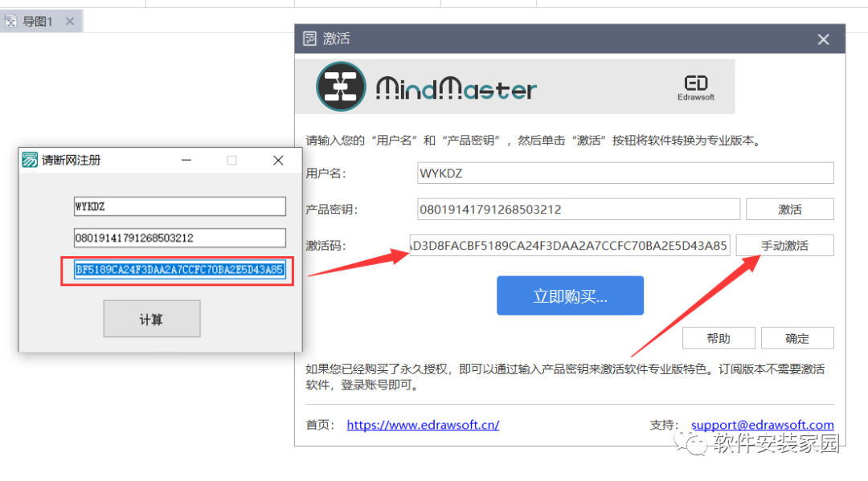Click the 请断网注册 window title text
Image resolution: width=868 pixels, height=481 pixels.
72,161
